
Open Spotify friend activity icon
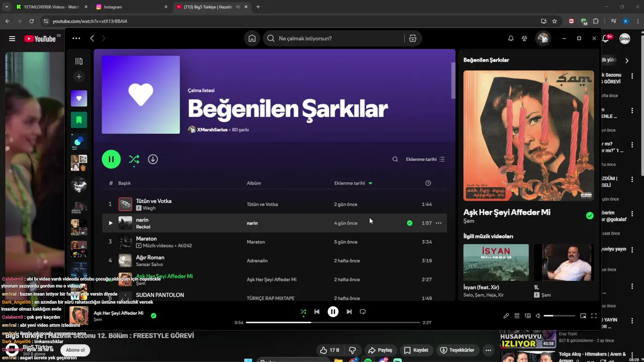click(x=524, y=38)
